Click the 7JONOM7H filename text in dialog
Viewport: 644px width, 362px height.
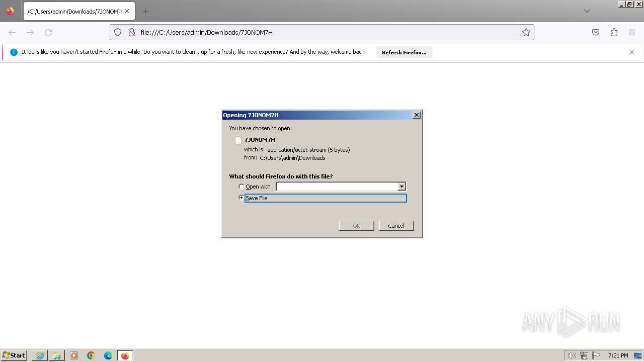point(260,140)
